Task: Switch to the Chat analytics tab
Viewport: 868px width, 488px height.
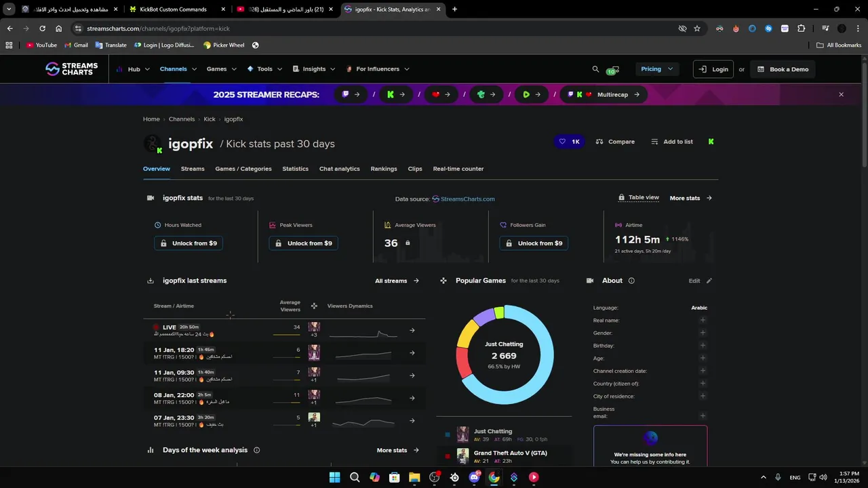Action: point(340,169)
